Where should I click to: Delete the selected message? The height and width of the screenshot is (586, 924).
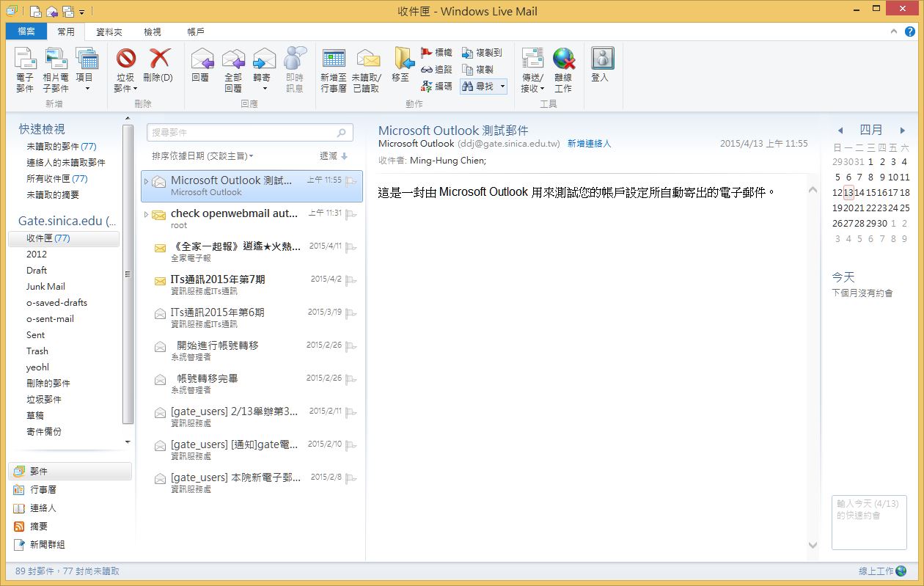[x=158, y=65]
